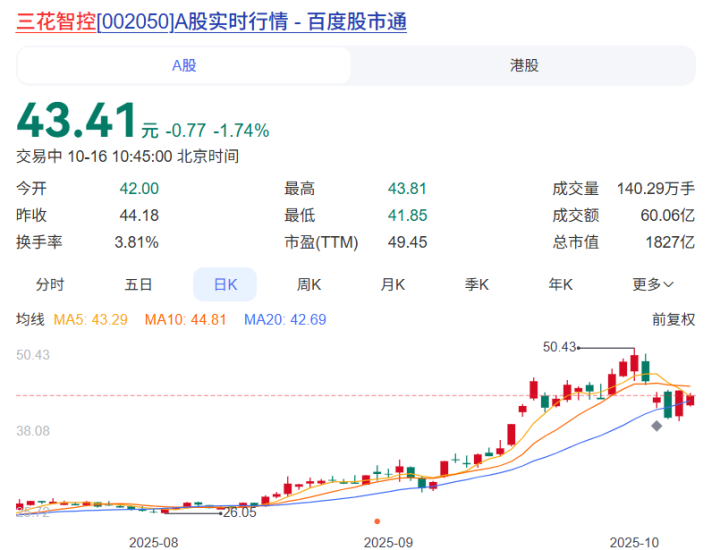The height and width of the screenshot is (550, 720).
Task: Click the 成交量 value 140.29万手
Action: [656, 188]
